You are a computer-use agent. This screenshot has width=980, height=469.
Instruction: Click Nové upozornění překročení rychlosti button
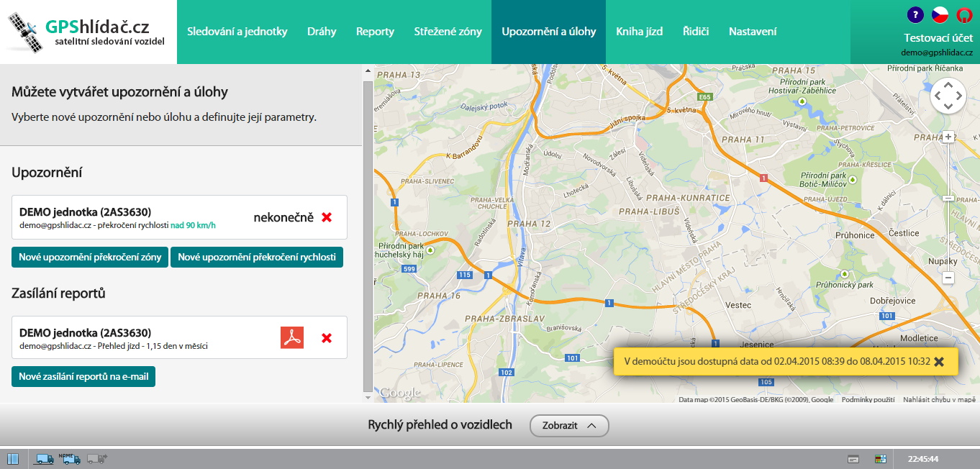coord(257,257)
